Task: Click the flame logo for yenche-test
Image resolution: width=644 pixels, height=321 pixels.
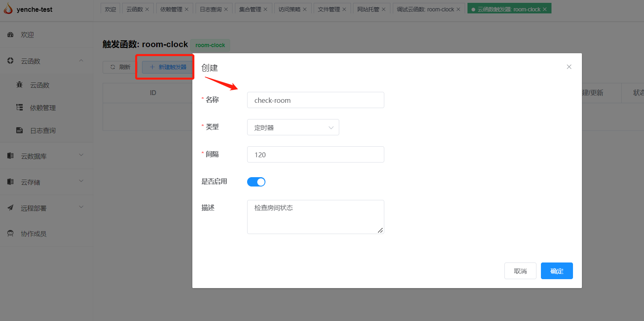Action: click(x=8, y=9)
